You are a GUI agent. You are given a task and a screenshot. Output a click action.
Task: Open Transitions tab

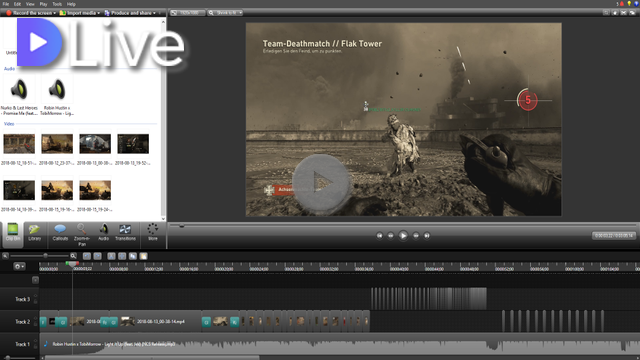click(125, 233)
